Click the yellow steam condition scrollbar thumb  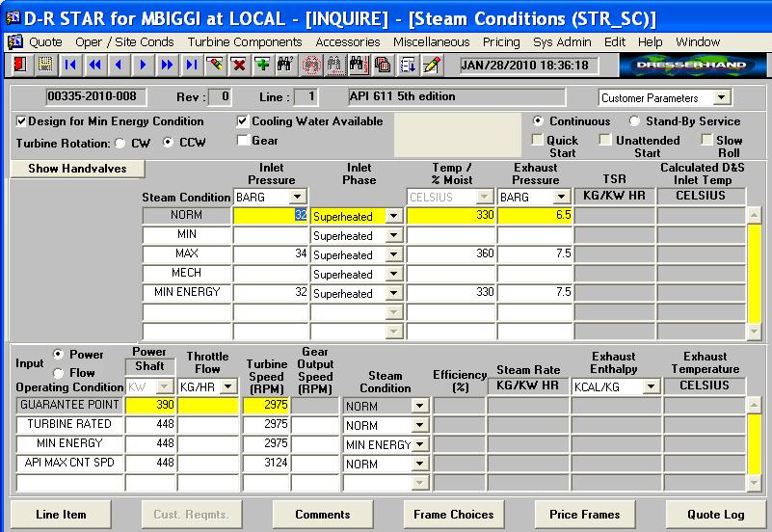[x=755, y=273]
